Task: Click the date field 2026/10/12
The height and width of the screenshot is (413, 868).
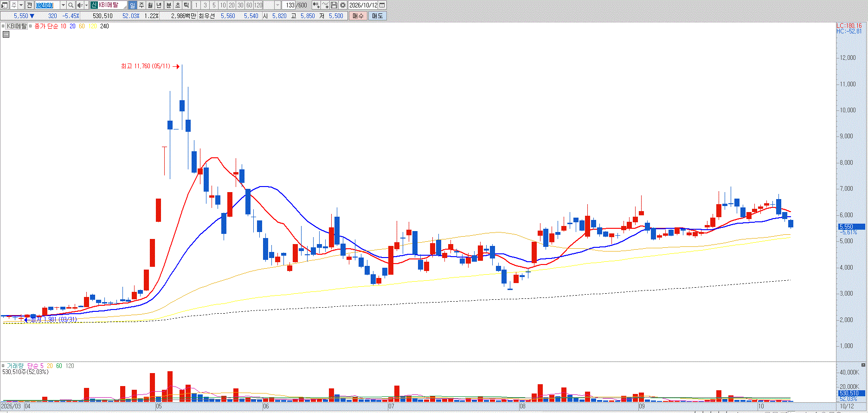Action: 363,5
